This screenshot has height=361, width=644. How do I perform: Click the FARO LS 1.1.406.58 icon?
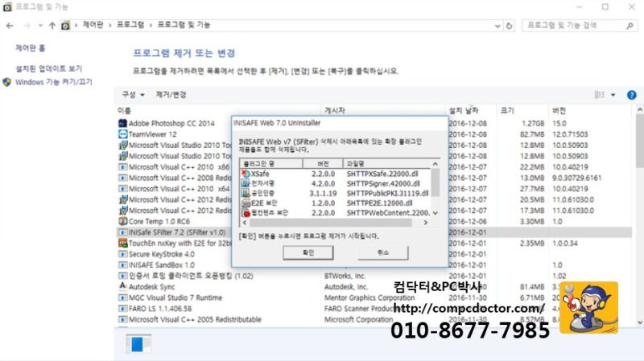122,309
